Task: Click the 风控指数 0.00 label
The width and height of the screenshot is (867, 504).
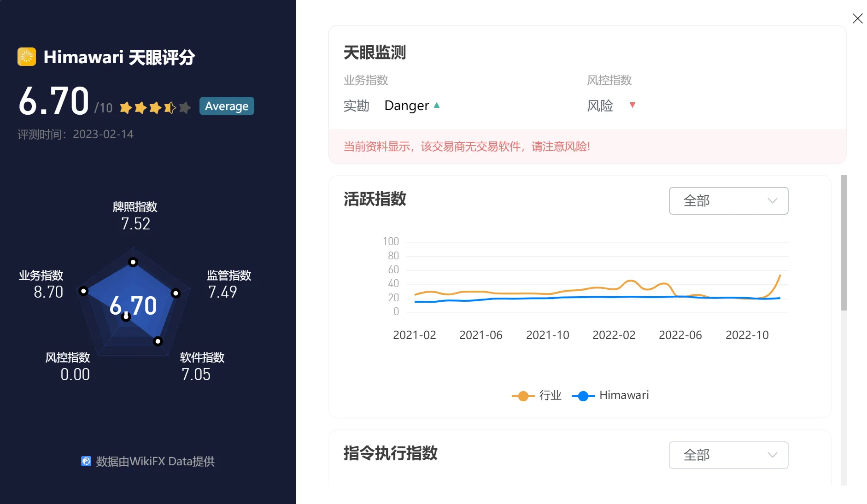Action: click(68, 366)
